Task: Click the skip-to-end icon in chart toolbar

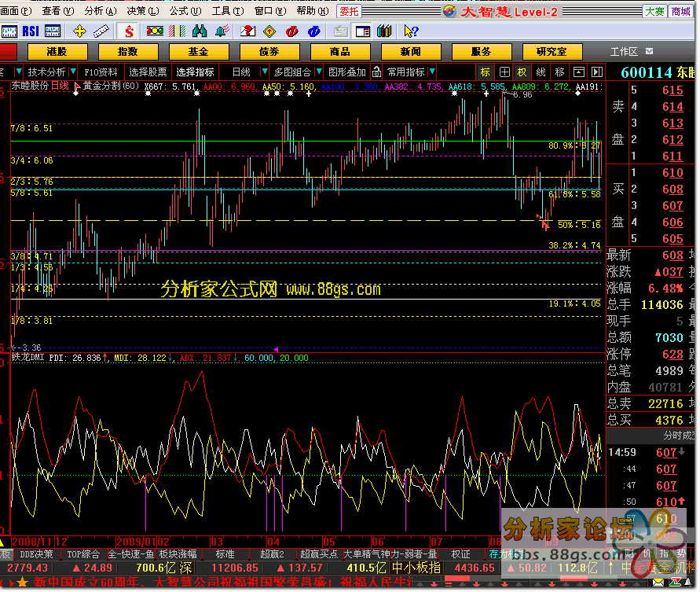Action: [597, 72]
